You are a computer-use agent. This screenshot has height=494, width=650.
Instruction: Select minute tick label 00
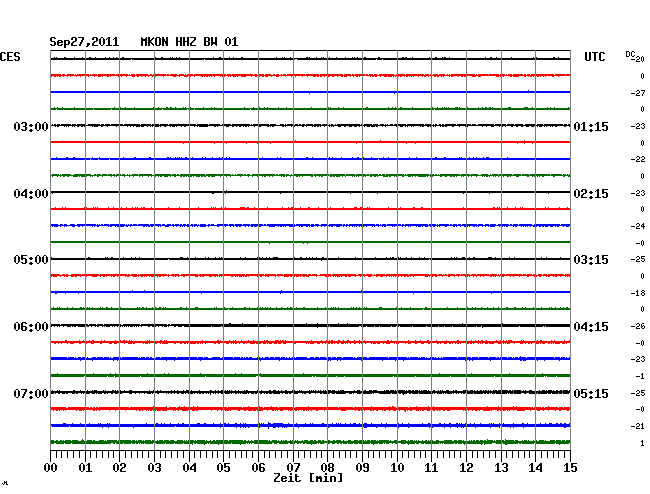tap(50, 468)
